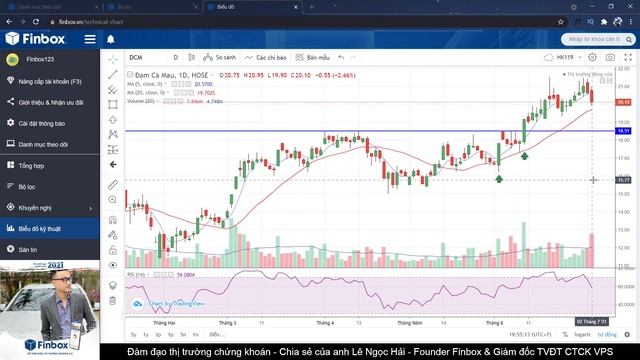Viewport: 640px width, 360px height.
Task: Click the trash icon to remove drawings
Action: click(113, 301)
